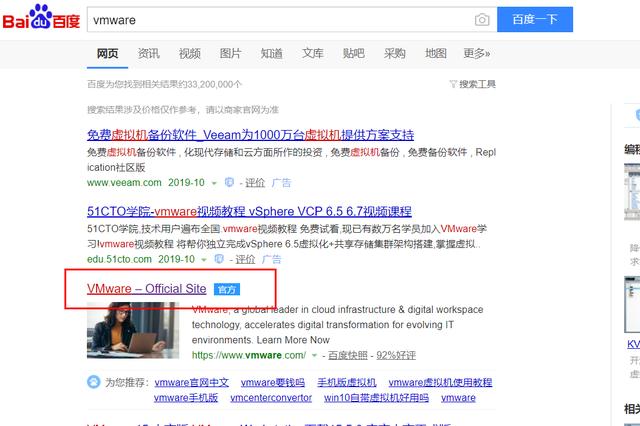The height and width of the screenshot is (426, 640).
Task: Open the 图片 tab
Action: (x=230, y=53)
